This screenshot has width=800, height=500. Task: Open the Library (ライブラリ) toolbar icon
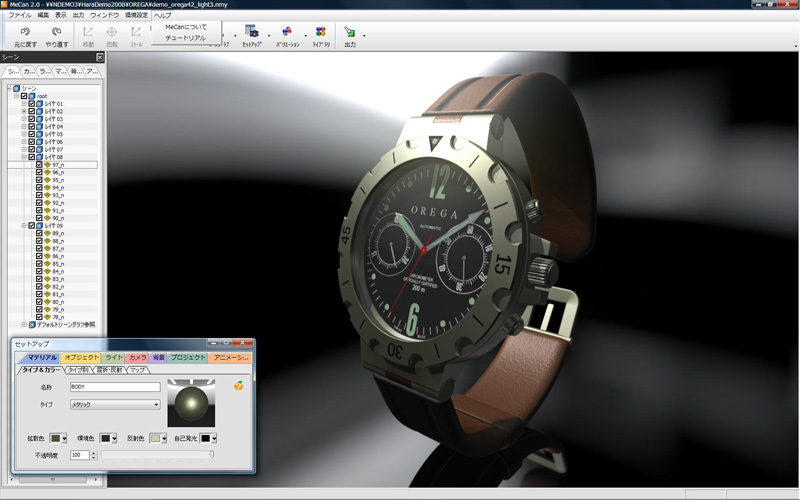click(x=320, y=32)
